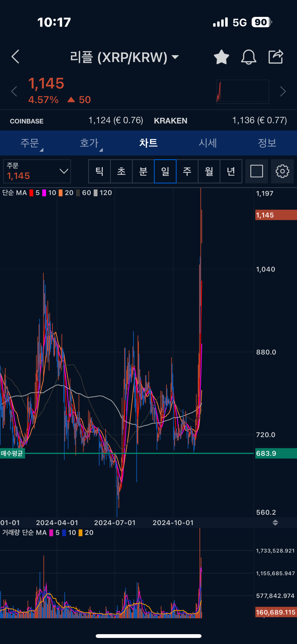Tap the share icon
Image resolution: width=297 pixels, height=644 pixels.
point(276,57)
